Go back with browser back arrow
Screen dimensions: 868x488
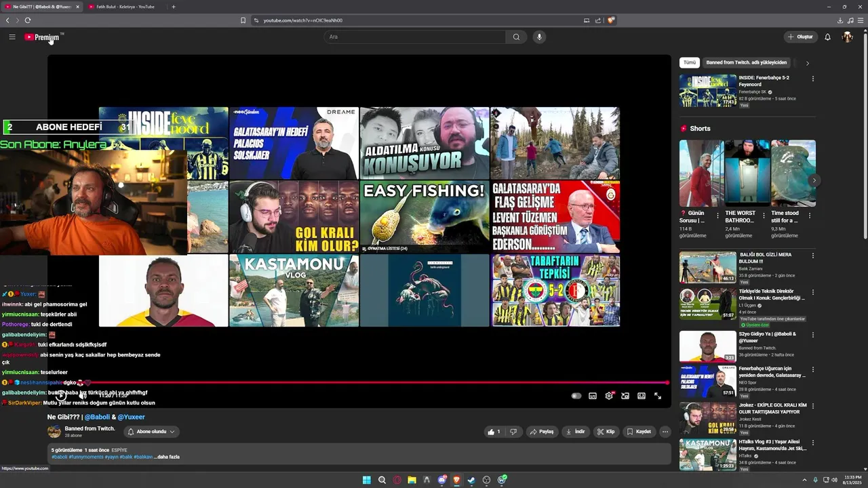pos(7,20)
